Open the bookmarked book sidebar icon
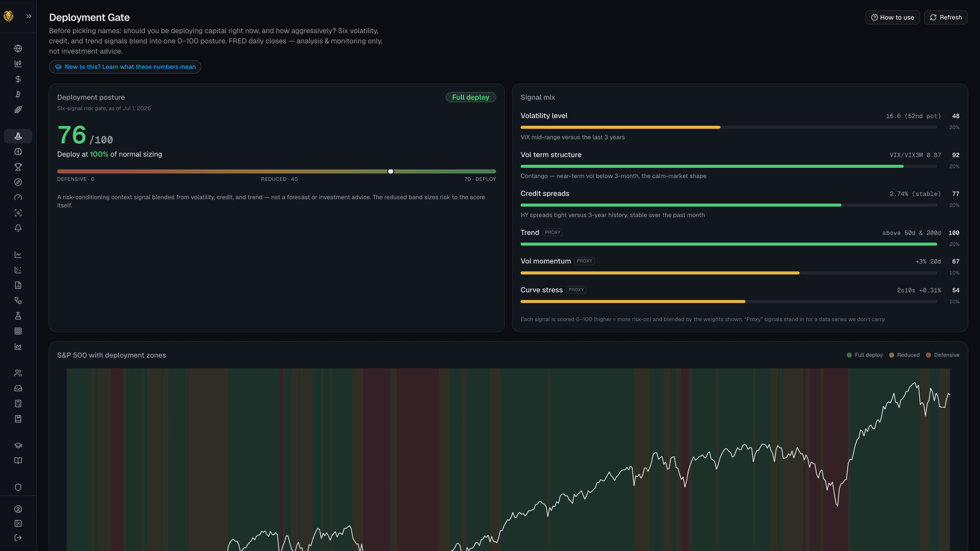 18,419
